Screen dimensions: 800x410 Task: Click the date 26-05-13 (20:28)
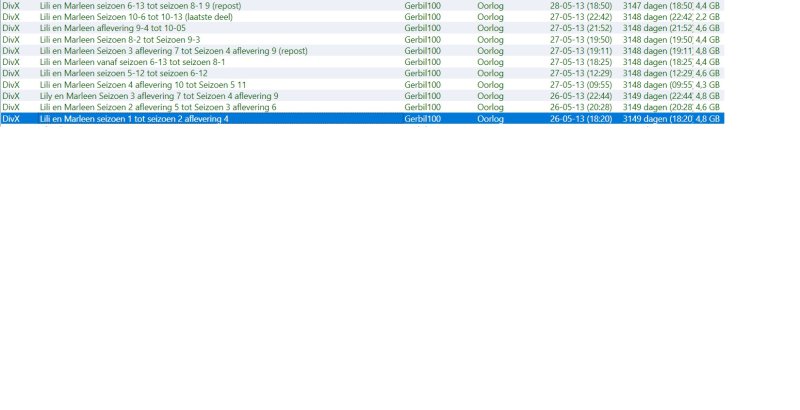(x=580, y=107)
